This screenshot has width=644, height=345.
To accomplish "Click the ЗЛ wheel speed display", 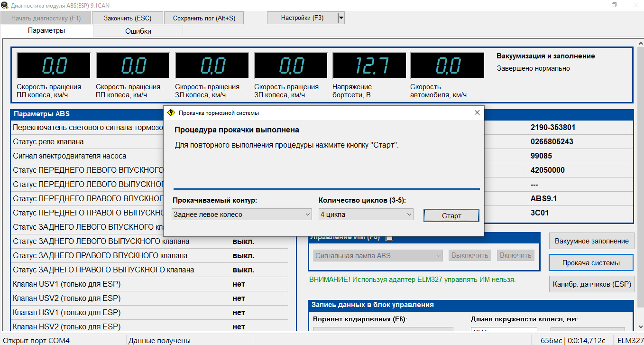I will tap(212, 65).
